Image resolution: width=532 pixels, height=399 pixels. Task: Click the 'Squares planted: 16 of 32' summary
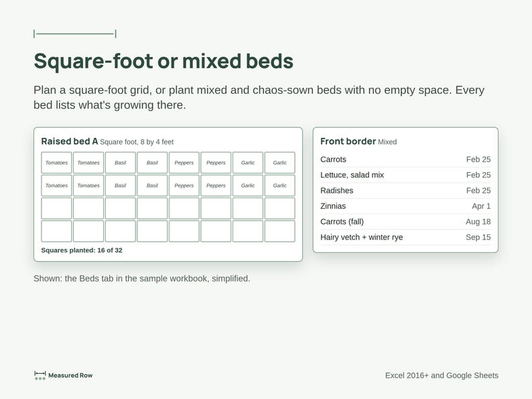82,250
